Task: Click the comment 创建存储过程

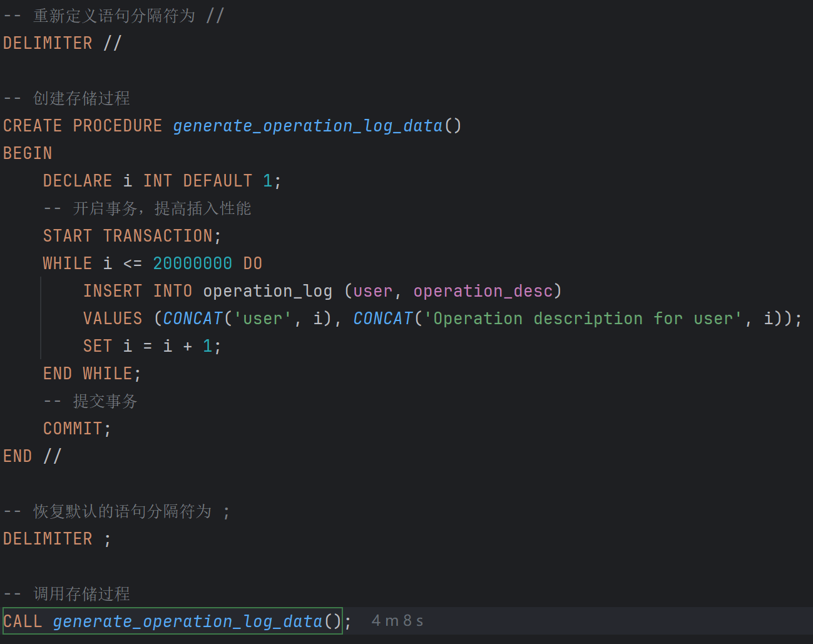Action: coord(81,98)
